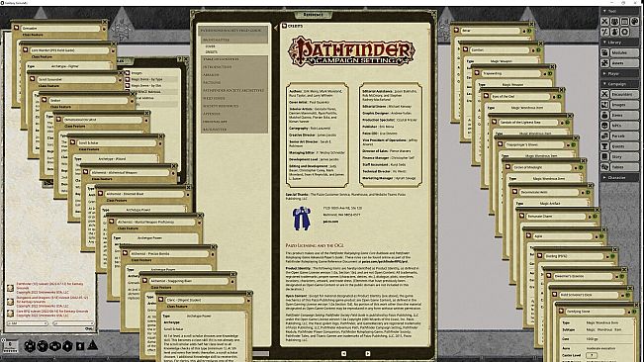Select the d10 die icon
This screenshot has width=644, height=362.
[55, 346]
